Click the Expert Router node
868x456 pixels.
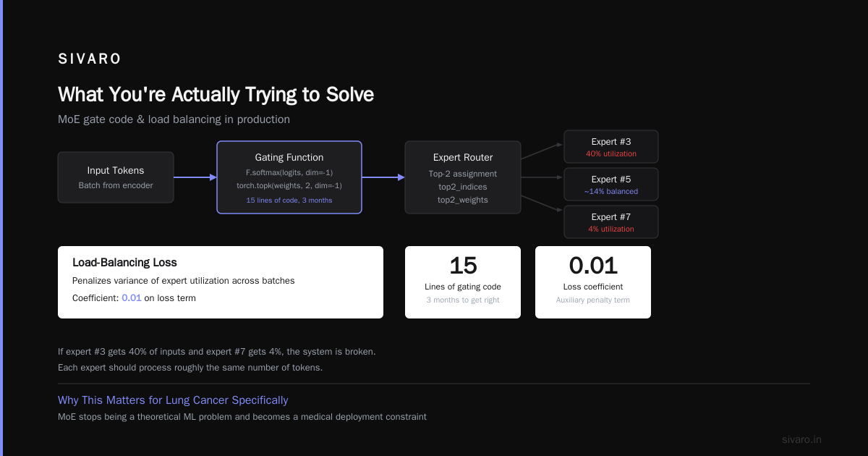coord(463,177)
